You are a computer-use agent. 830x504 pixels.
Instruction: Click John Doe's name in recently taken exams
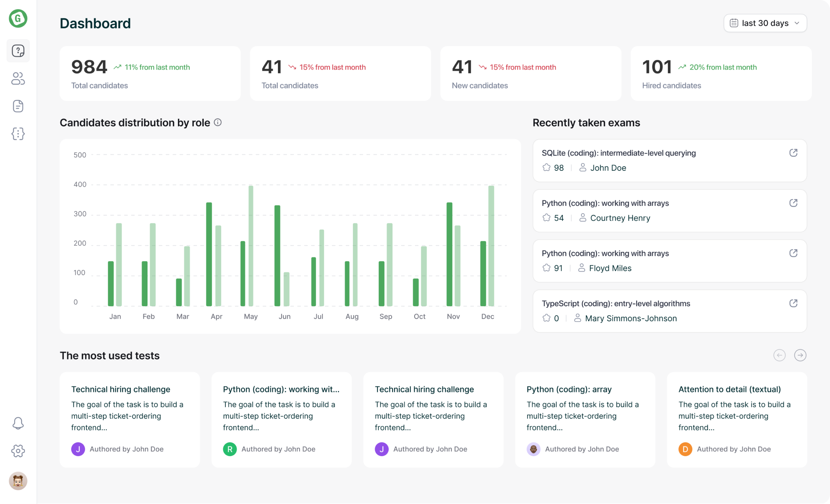(x=609, y=167)
